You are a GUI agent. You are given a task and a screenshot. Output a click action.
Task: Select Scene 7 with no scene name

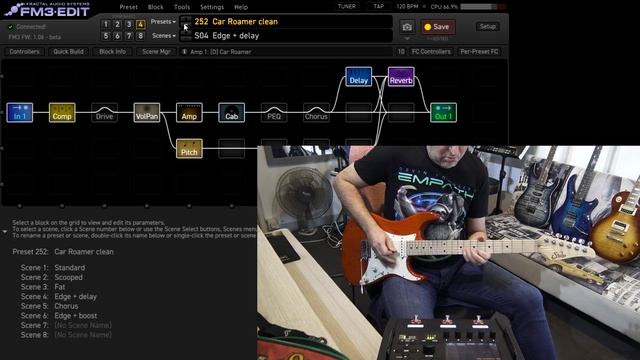66,325
